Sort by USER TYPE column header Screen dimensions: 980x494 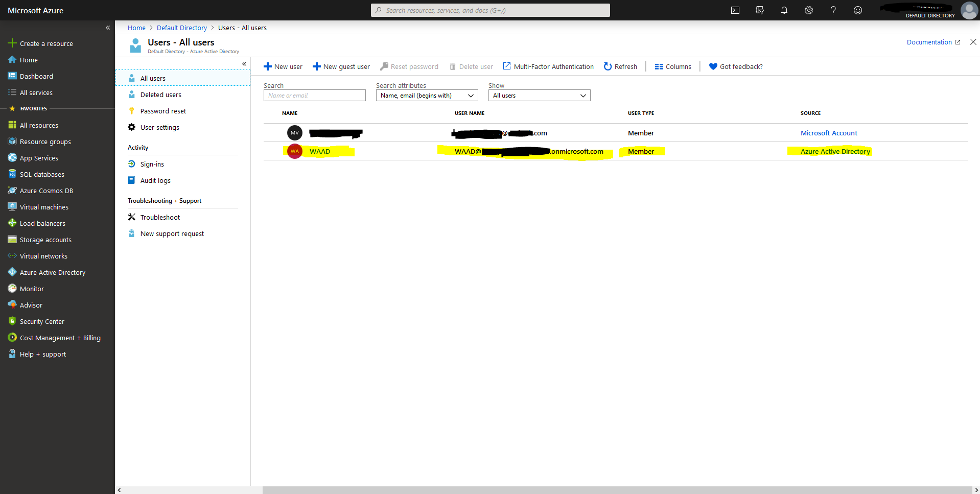641,113
